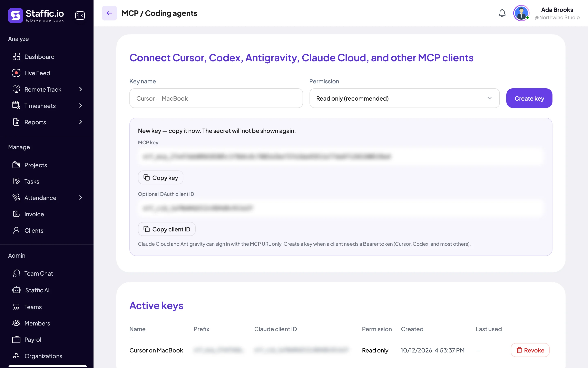The image size is (588, 368).
Task: Click the "Claude client ID" column header
Action: [276, 329]
